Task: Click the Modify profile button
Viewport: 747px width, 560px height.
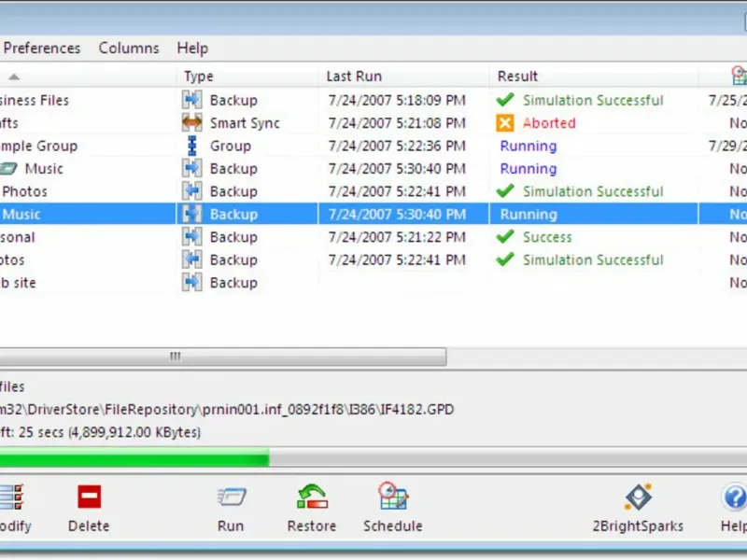Action: click(x=14, y=508)
